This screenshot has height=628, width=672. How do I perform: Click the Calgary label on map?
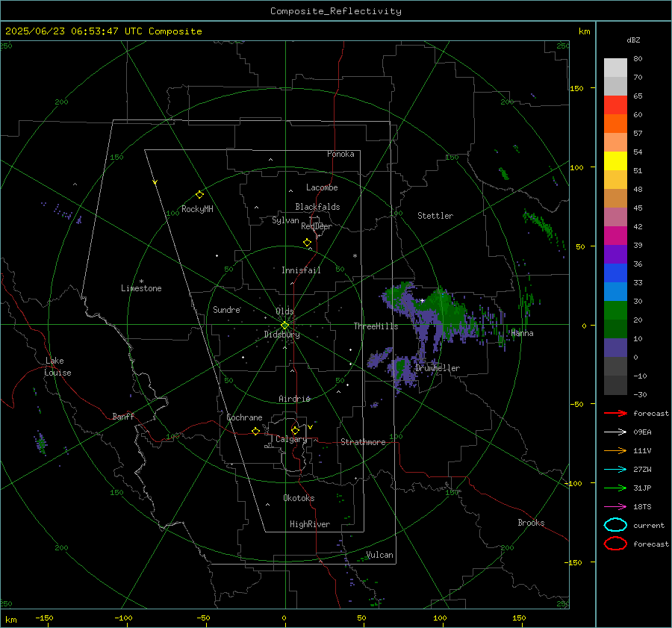291,439
